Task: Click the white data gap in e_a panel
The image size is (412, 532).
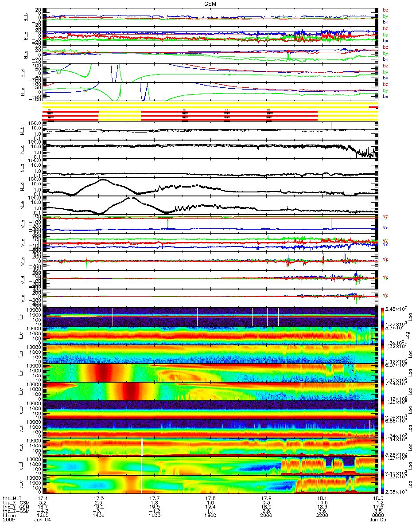Action: click(x=142, y=447)
